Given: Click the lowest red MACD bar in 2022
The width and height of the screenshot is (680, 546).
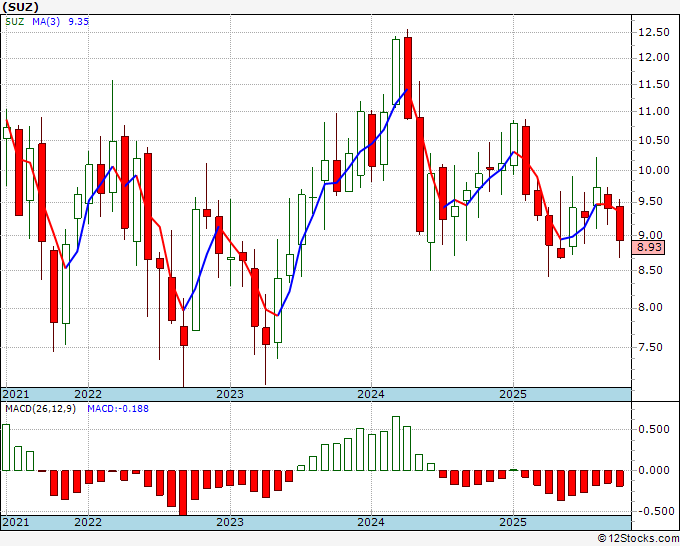Looking at the screenshot, I should [183, 493].
